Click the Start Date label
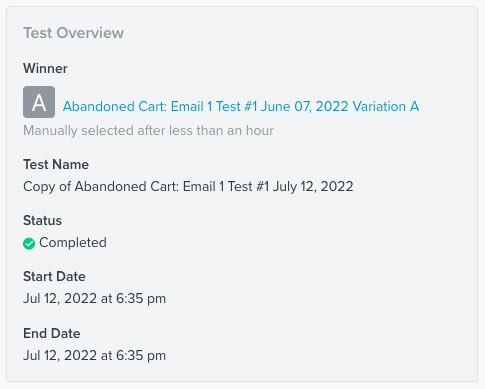The width and height of the screenshot is (485, 389). click(54, 276)
